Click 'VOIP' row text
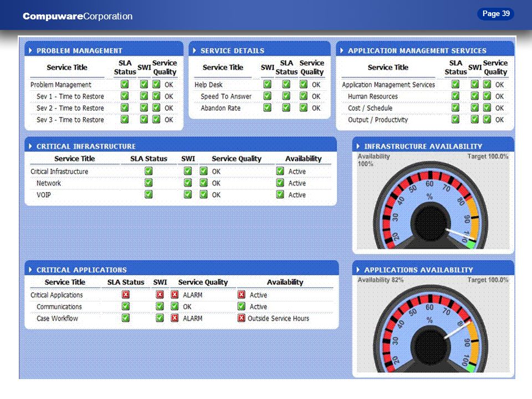This screenshot has height=399, width=532. (44, 195)
